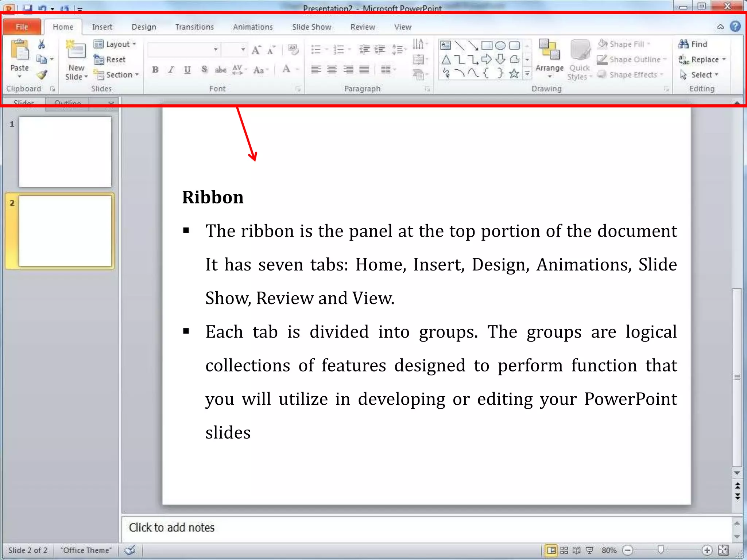747x560 pixels.
Task: Click the Replace button
Action: (702, 59)
